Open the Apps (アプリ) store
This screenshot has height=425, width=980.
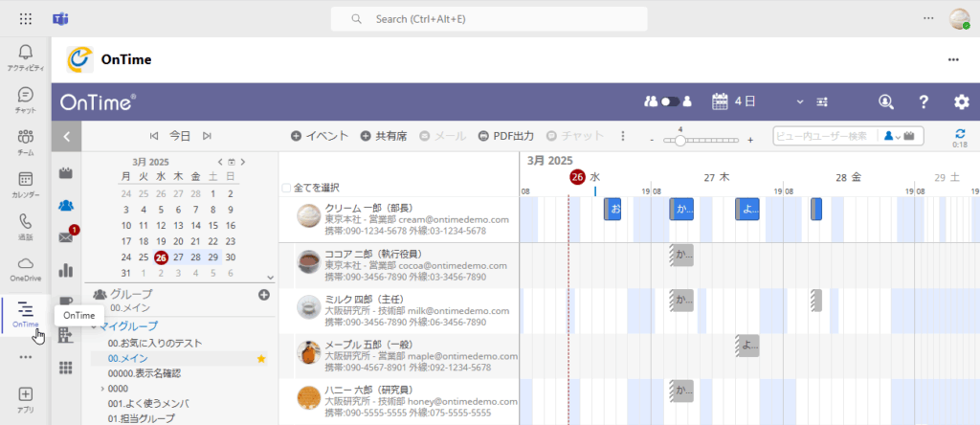(26, 400)
